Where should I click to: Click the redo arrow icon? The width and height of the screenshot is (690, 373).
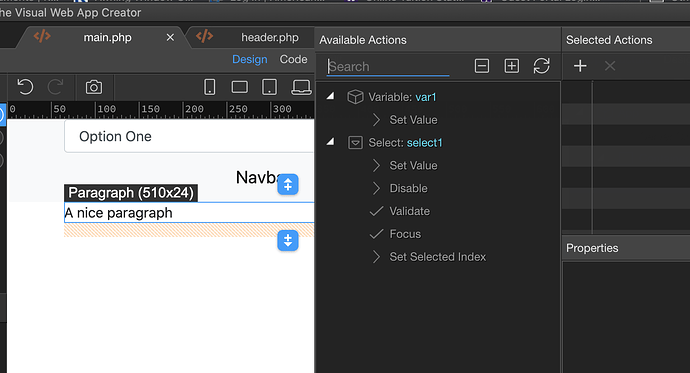55,87
